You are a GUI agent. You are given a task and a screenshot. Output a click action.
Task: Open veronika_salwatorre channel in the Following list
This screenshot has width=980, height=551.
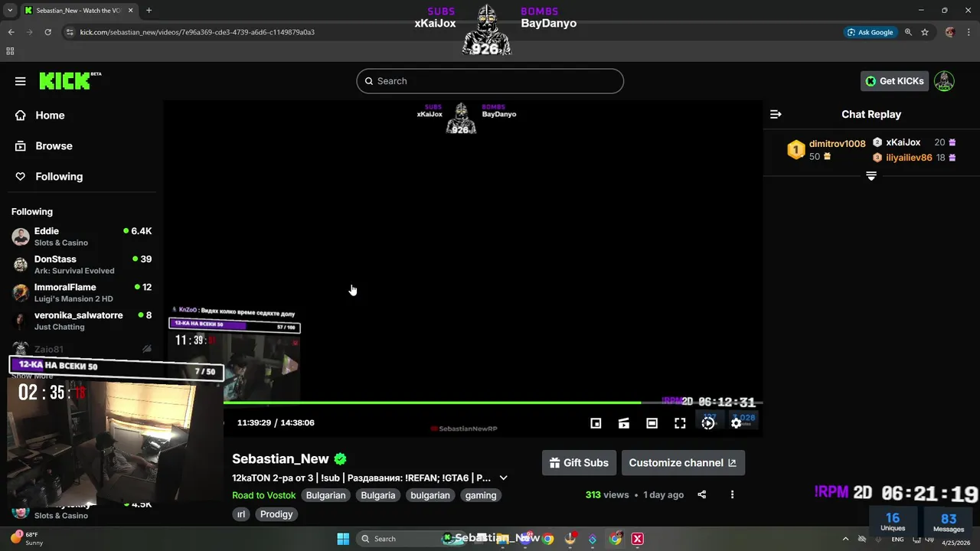click(81, 321)
